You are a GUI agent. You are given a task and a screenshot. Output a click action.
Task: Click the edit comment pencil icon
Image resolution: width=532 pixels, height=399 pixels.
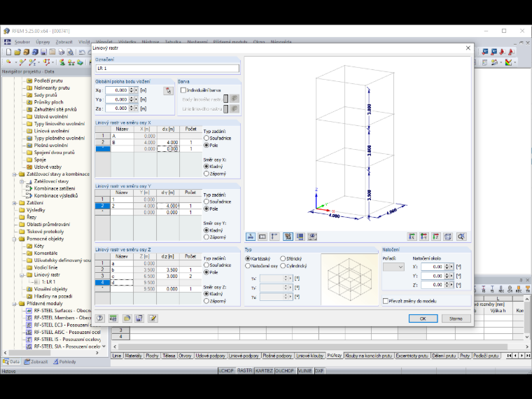(153, 318)
